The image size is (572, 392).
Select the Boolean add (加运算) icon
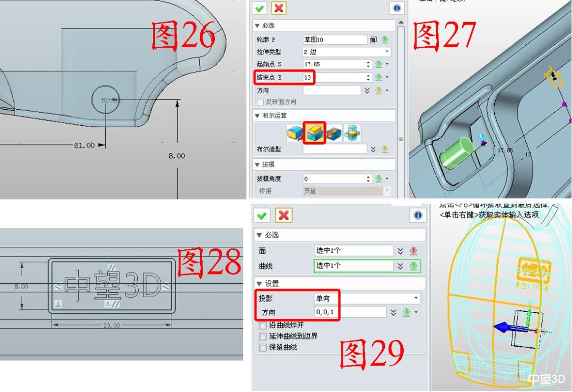tap(314, 133)
